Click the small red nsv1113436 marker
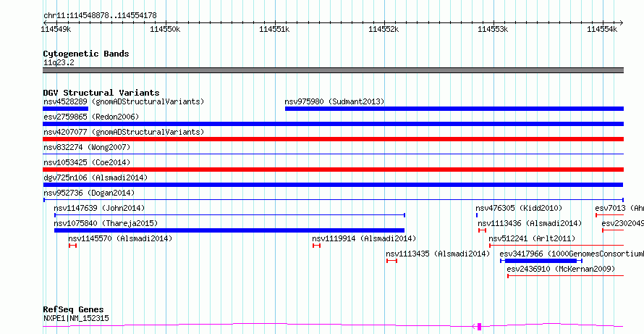 pos(482,230)
